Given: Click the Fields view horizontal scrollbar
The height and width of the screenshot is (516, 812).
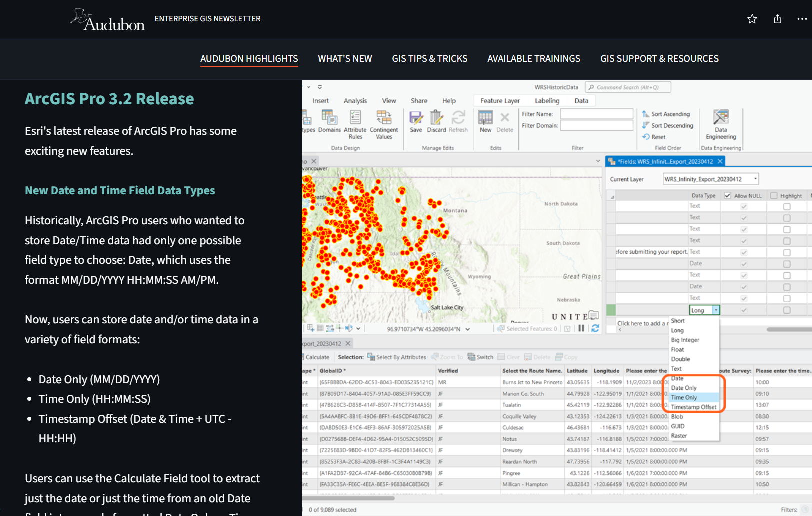Looking at the screenshot, I should coord(789,329).
